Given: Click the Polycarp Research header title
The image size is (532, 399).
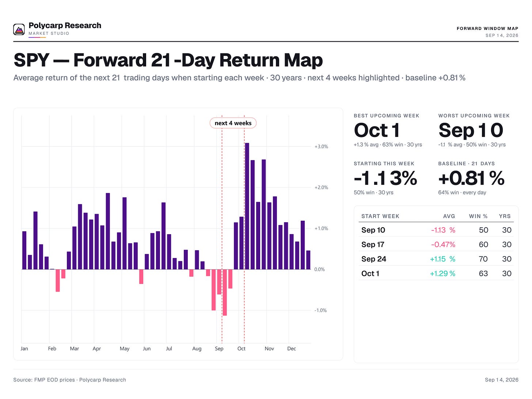Looking at the screenshot, I should [65, 26].
